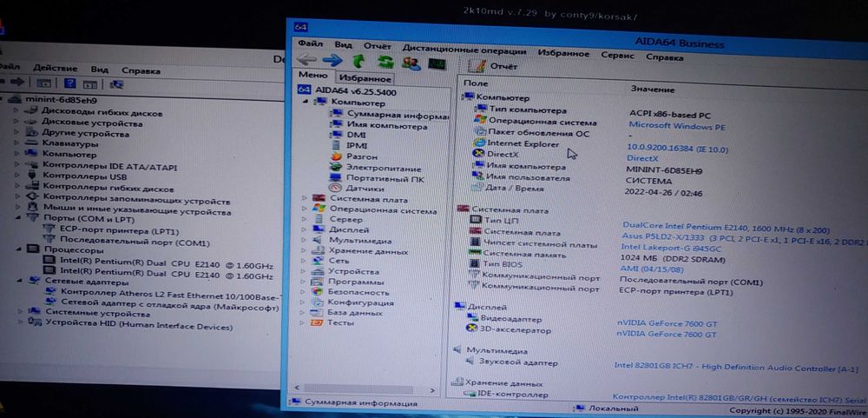Viewport: 868px width, 418px height.
Task: Click the Значение column header
Action: pos(652,90)
